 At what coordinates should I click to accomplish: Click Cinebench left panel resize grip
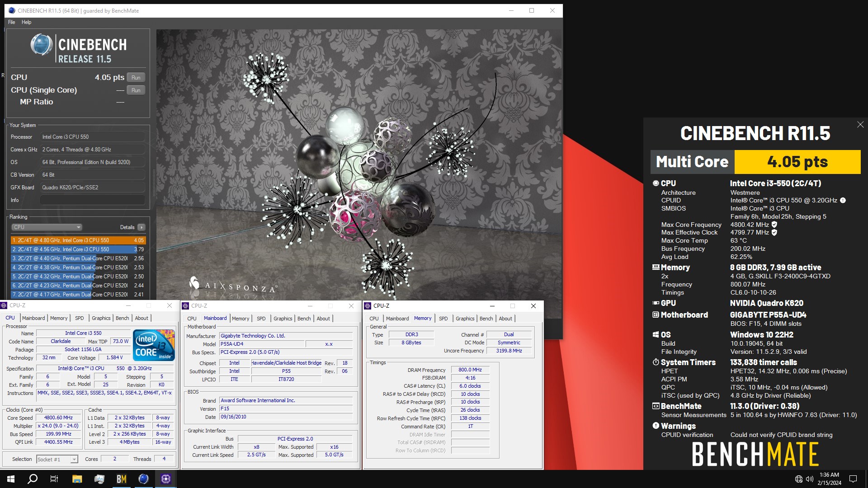(153, 183)
